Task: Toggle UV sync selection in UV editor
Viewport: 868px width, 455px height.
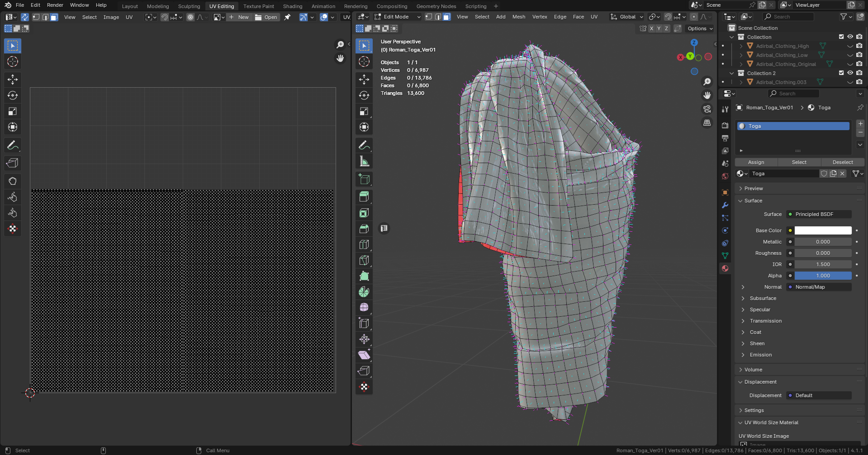Action: click(24, 17)
